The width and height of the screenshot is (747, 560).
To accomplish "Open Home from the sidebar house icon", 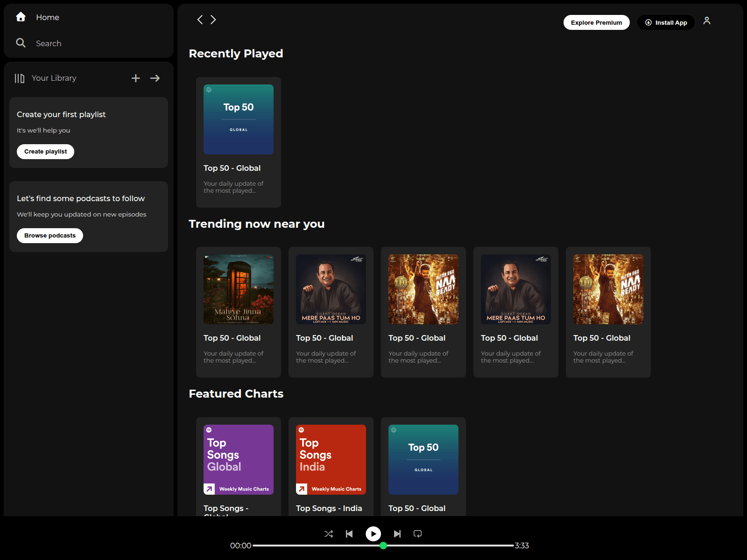I will tap(21, 17).
